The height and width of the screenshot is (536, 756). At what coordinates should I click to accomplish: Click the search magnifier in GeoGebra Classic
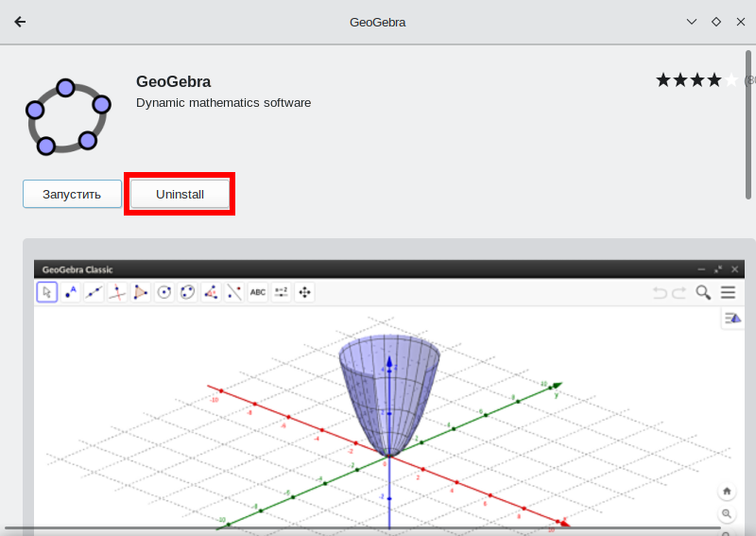coord(703,292)
